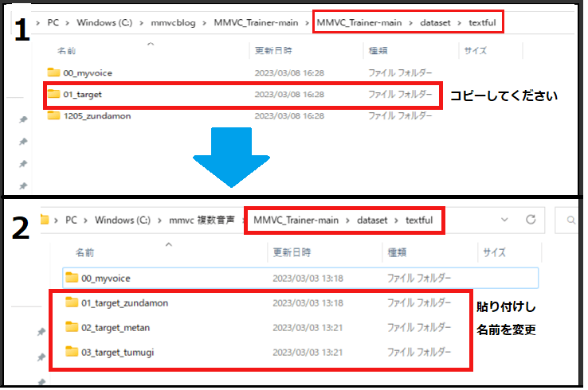The height and width of the screenshot is (390, 588).
Task: Click Windows (C:) breadcrumb in top window
Action: (104, 22)
